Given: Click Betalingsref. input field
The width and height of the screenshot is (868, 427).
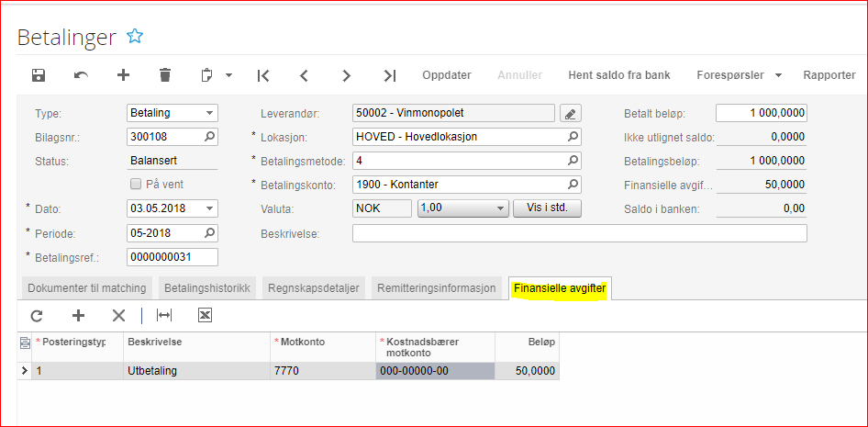Looking at the screenshot, I should click(172, 257).
